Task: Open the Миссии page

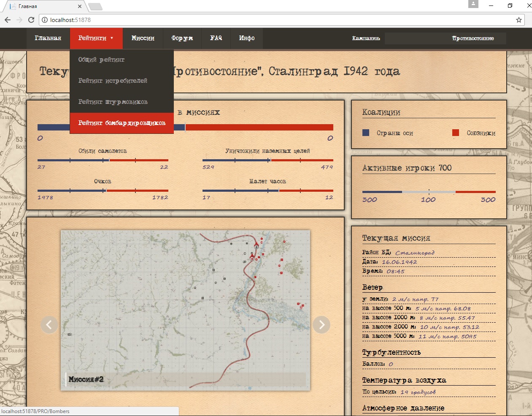Action: click(x=143, y=38)
